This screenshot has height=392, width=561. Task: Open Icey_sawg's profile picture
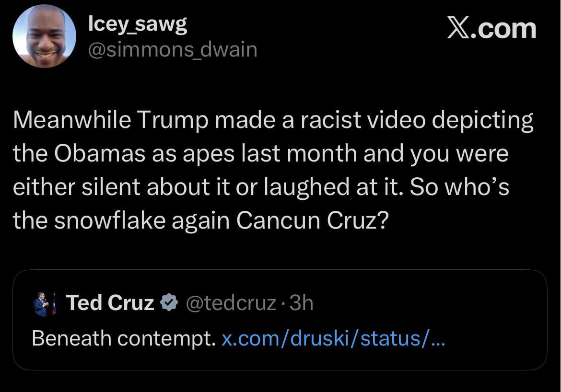[44, 36]
